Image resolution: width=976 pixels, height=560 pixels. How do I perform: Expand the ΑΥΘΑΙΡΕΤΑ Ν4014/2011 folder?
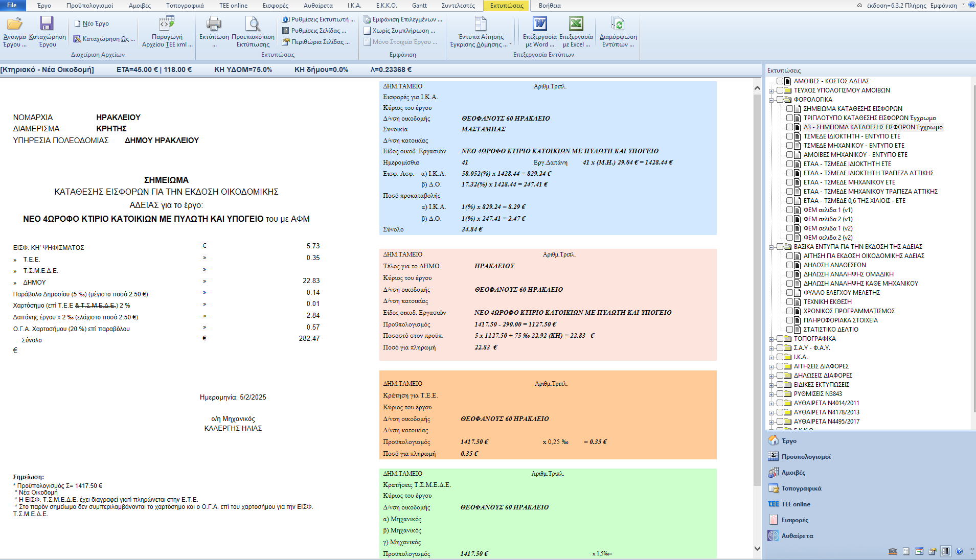coord(771,404)
